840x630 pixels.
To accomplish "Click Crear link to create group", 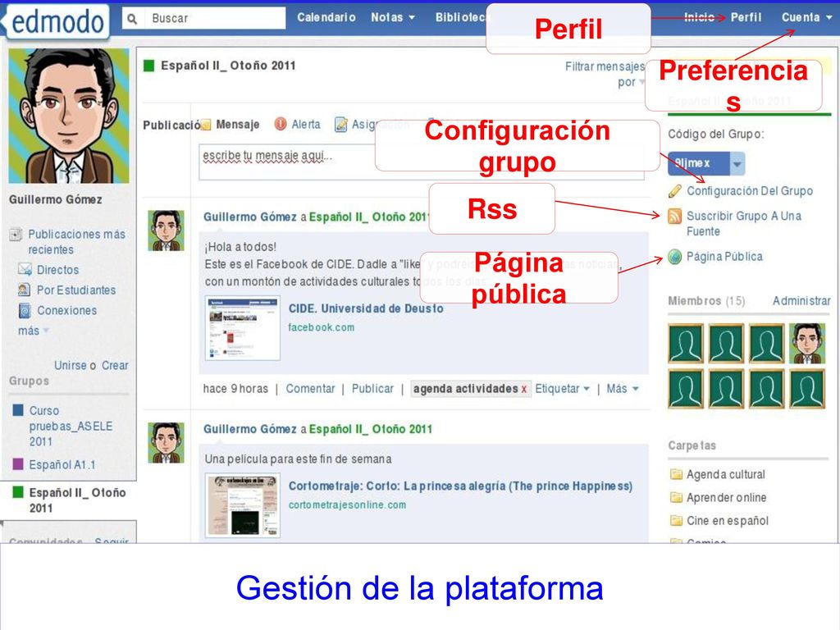I will coord(115,365).
